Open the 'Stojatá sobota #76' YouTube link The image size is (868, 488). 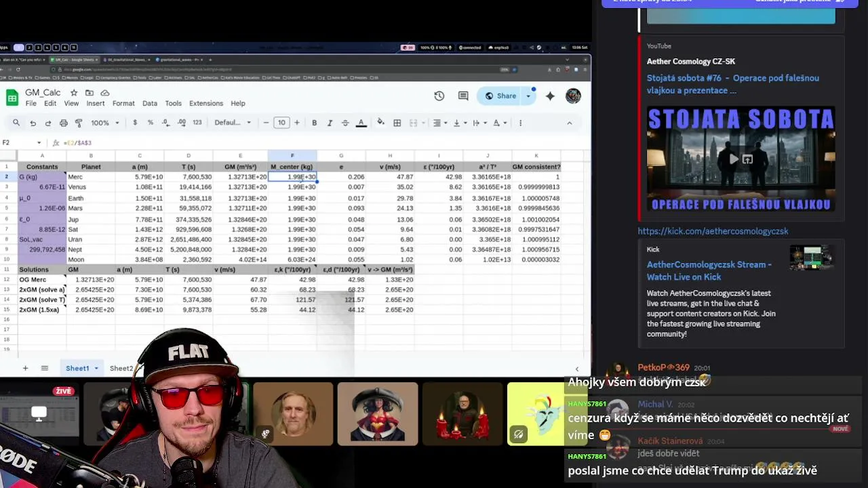pos(733,84)
